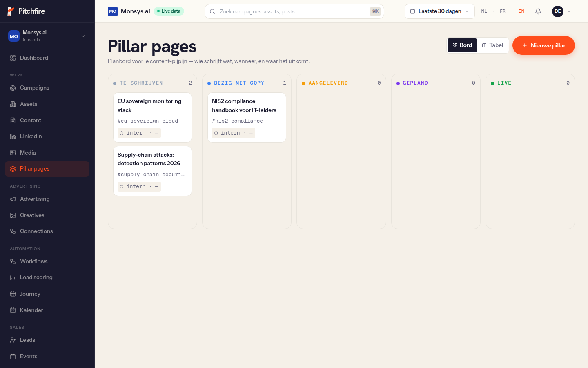Switch language to FR
Screen dimensions: 588x368
point(503,11)
